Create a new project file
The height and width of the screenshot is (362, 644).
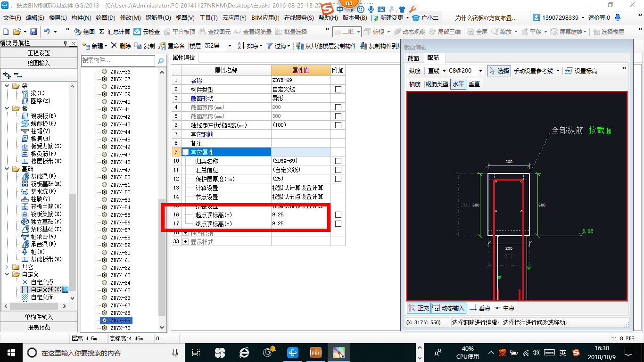pos(6,32)
